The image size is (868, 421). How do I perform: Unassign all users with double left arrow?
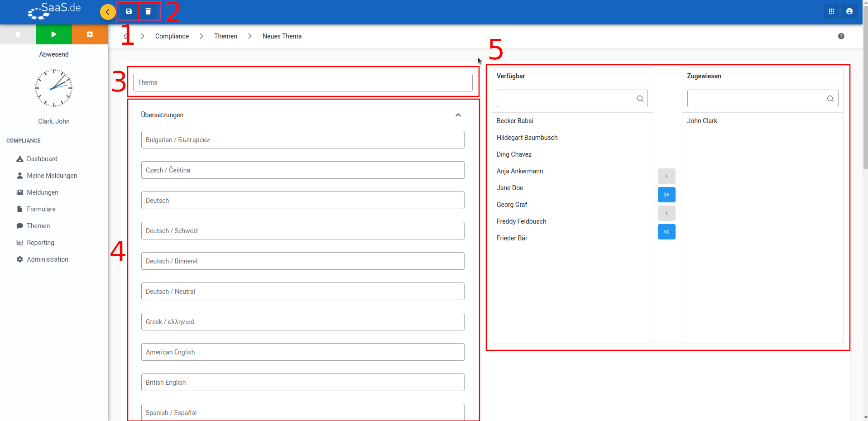[x=667, y=232]
